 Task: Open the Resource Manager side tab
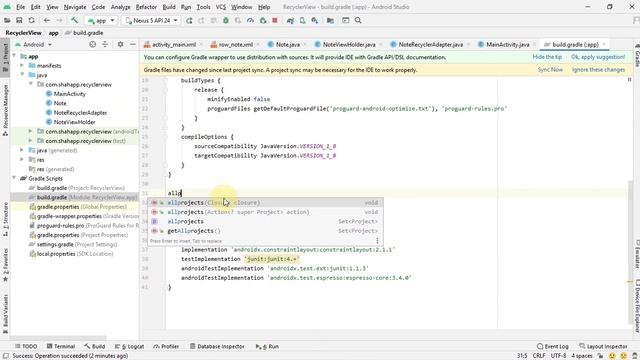coord(5,110)
